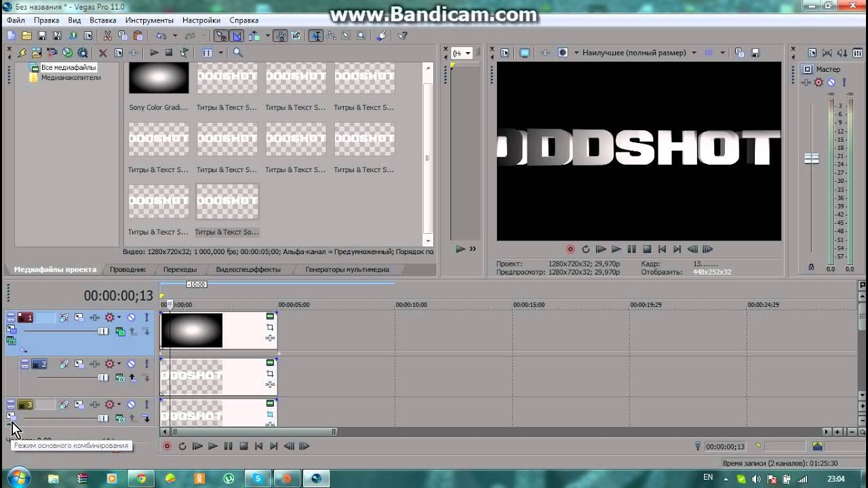Open generated media properties on track 2 clip
868x488 pixels.
coord(270,363)
